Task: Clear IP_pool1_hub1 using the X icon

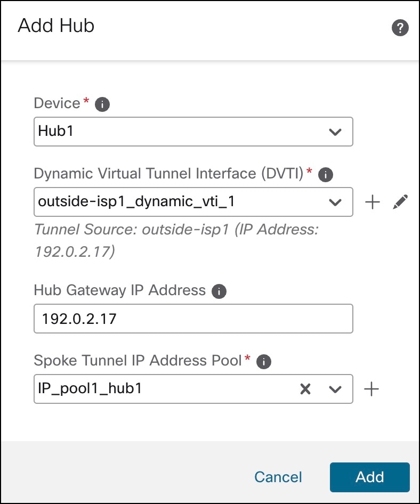Action: [305, 389]
